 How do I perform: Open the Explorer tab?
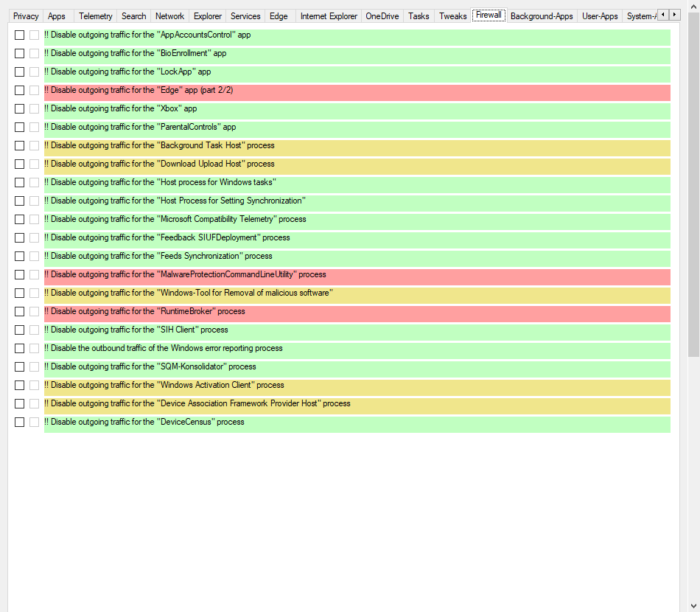click(x=208, y=16)
